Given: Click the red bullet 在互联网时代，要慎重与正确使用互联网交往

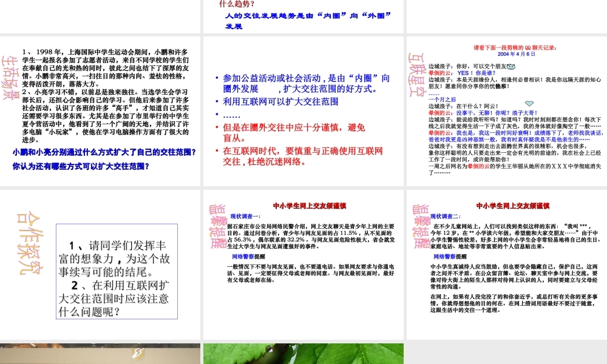Looking at the screenshot, I should coord(303,157).
